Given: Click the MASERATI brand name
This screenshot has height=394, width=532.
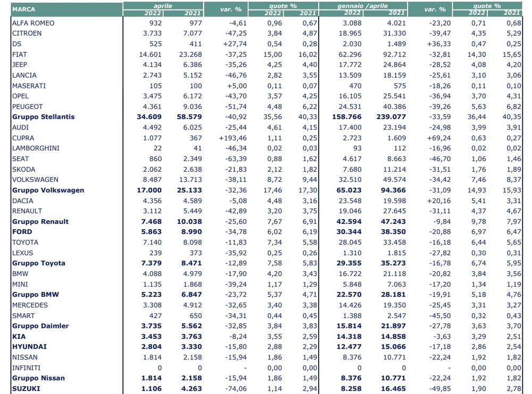Looking at the screenshot, I should tap(29, 86).
